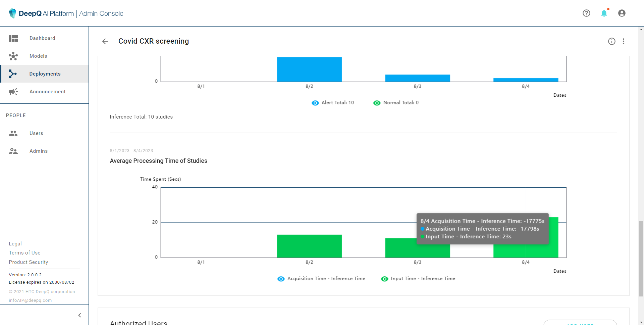Open the three-dot more options menu

tap(624, 41)
